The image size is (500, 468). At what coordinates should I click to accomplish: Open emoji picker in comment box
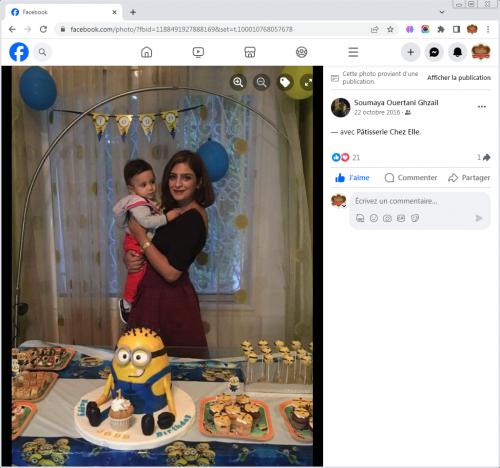tap(374, 218)
